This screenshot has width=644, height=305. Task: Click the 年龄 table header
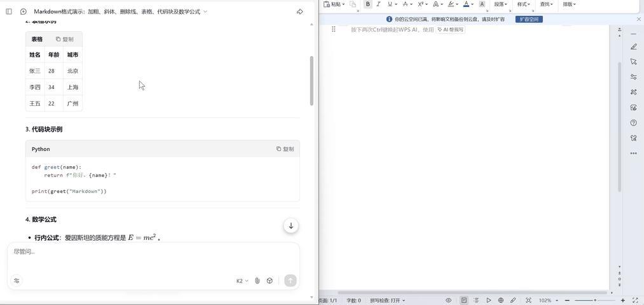[x=54, y=55]
